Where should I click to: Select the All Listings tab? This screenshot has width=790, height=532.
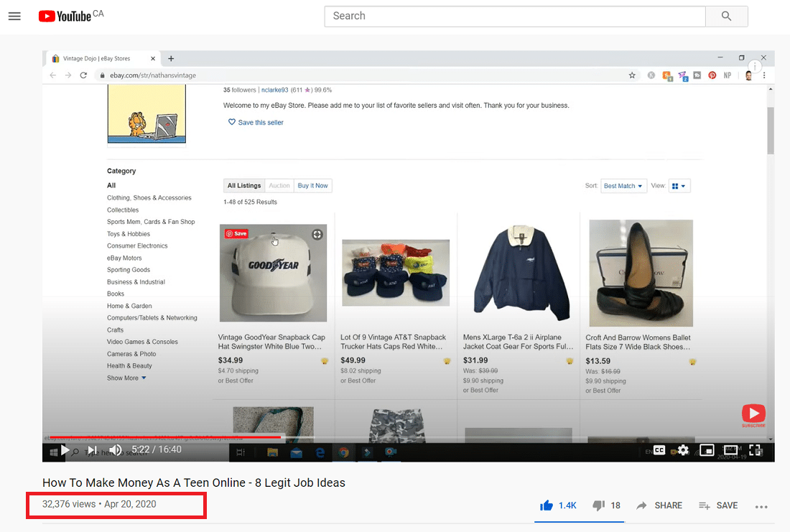click(244, 185)
